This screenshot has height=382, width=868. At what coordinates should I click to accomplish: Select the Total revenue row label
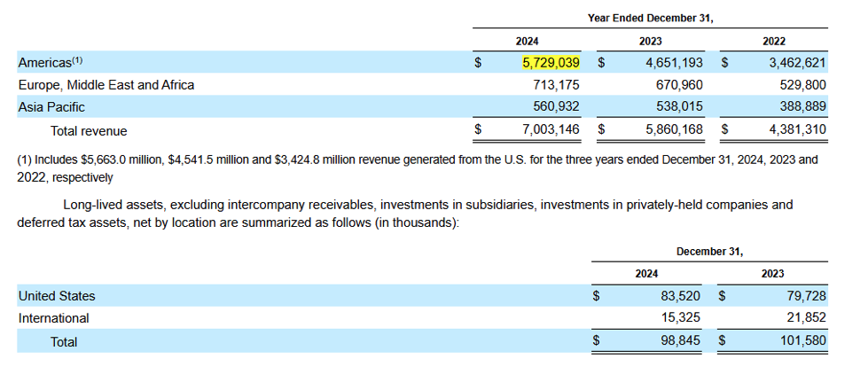(89, 130)
